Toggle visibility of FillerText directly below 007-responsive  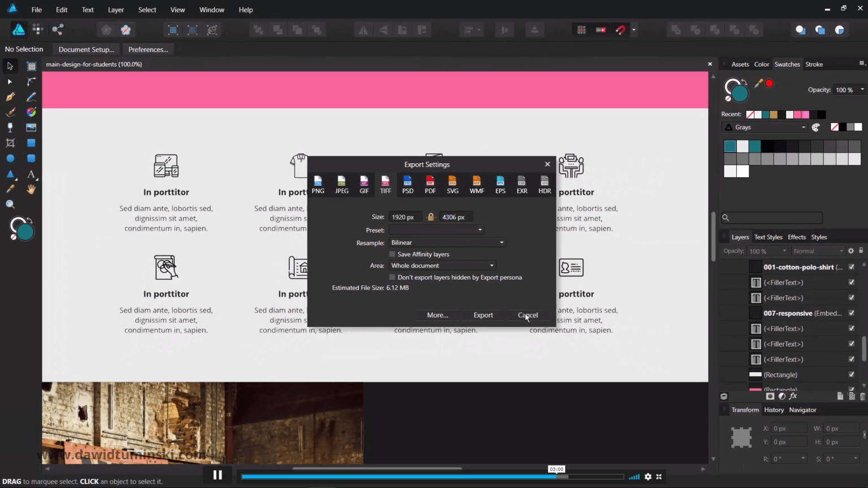point(852,329)
